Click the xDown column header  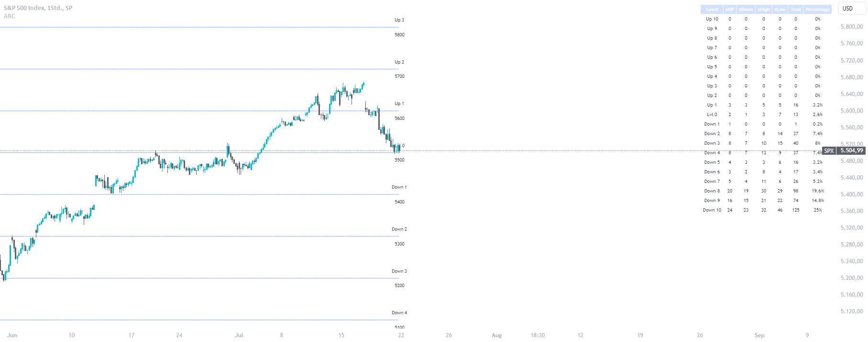point(746,9)
